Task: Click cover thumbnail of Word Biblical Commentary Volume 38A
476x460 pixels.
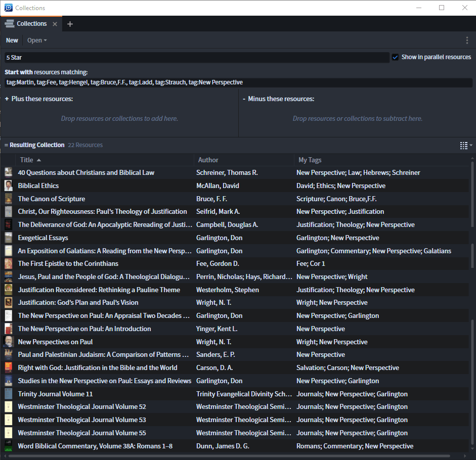Action: pyautogui.click(x=9, y=446)
